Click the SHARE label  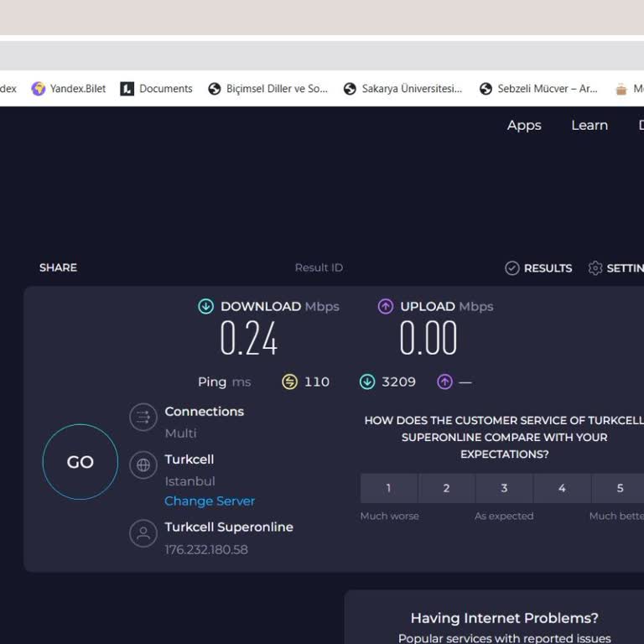coord(58,267)
